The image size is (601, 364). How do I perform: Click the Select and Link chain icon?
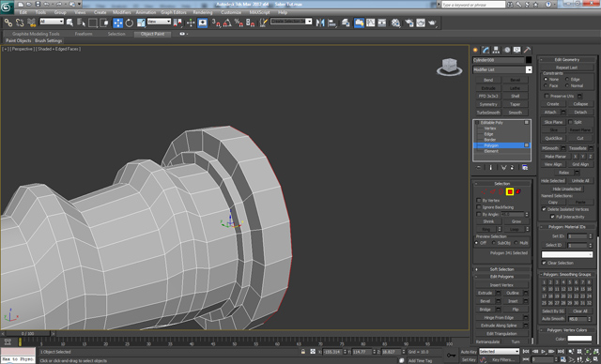pos(8,23)
